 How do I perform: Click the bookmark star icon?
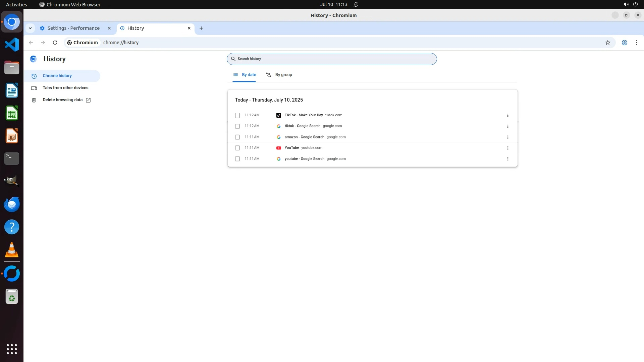pos(607,43)
